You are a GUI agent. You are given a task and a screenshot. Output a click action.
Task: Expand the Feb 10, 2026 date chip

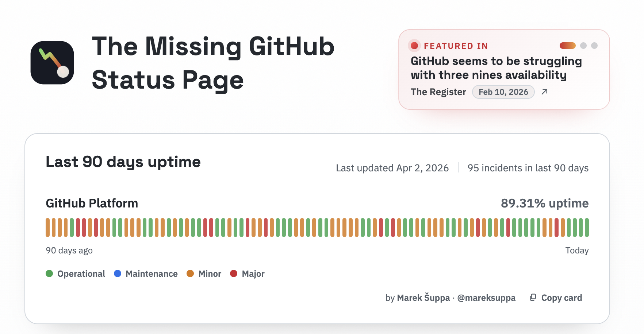[x=503, y=92]
